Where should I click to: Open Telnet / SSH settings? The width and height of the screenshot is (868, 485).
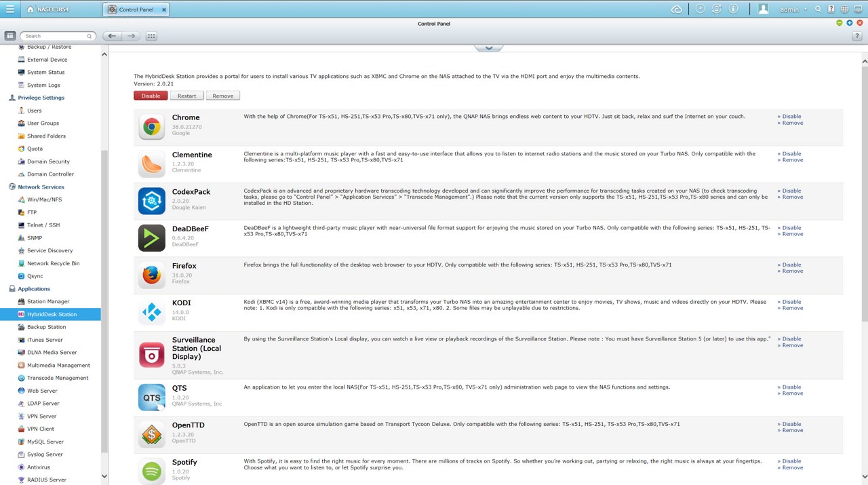(43, 225)
